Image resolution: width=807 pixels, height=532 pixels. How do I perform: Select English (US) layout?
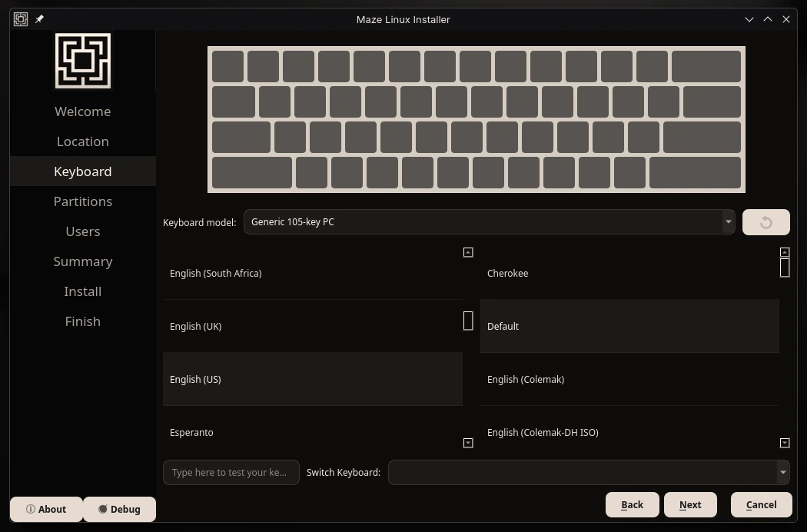tap(312, 379)
